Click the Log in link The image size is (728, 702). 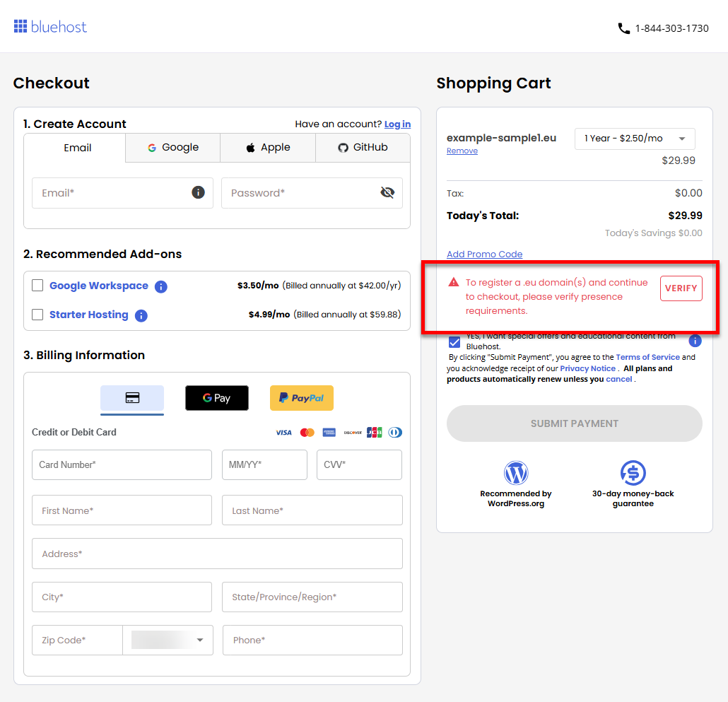pos(397,124)
